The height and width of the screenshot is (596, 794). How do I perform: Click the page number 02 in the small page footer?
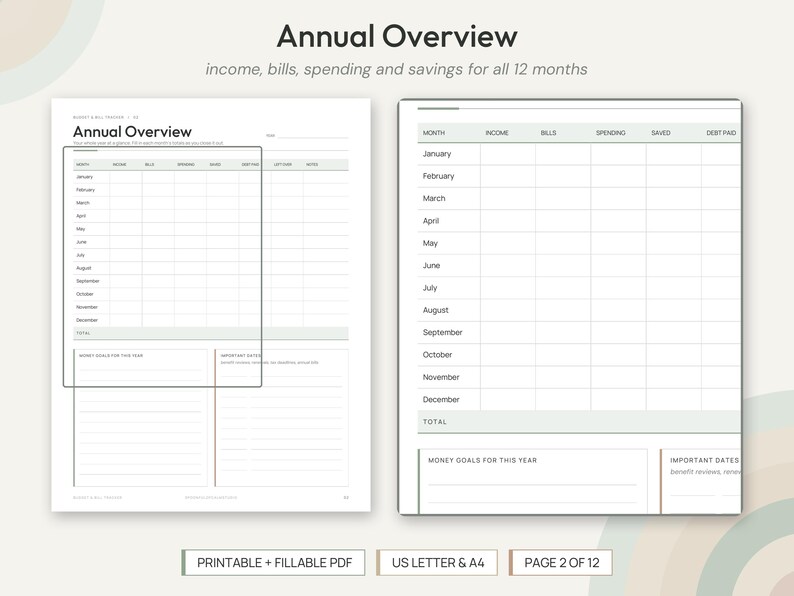[x=346, y=498]
